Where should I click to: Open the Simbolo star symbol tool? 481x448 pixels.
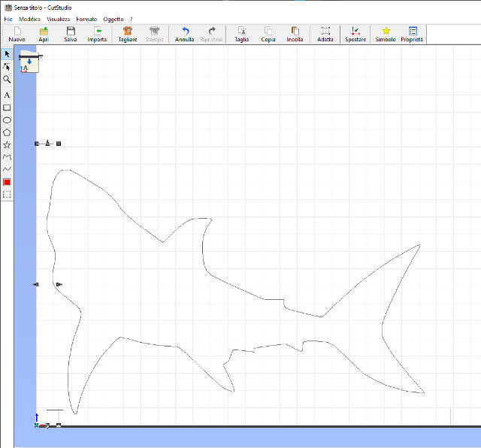coord(386,34)
